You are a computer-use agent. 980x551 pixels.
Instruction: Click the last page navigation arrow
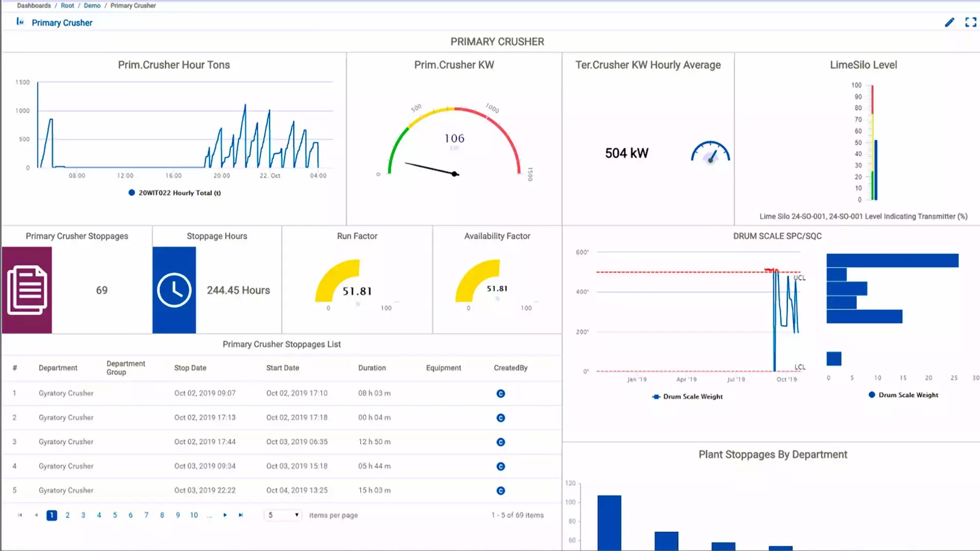[x=241, y=515]
